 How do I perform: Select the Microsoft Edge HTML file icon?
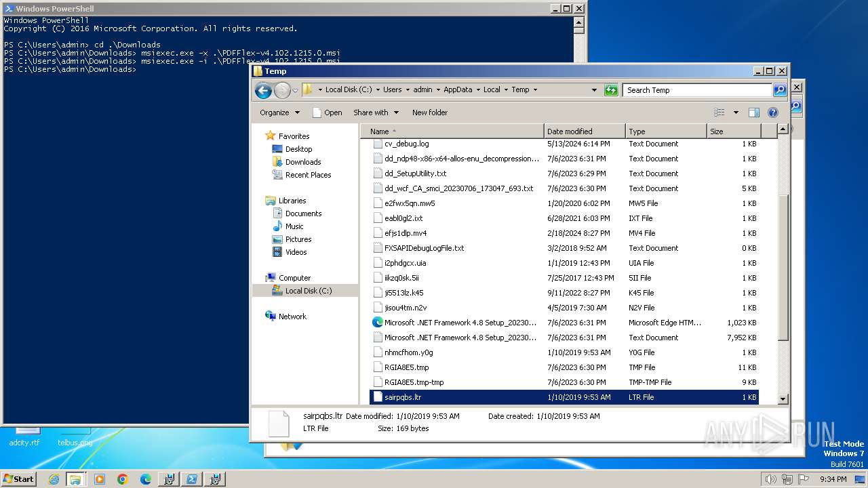click(378, 323)
